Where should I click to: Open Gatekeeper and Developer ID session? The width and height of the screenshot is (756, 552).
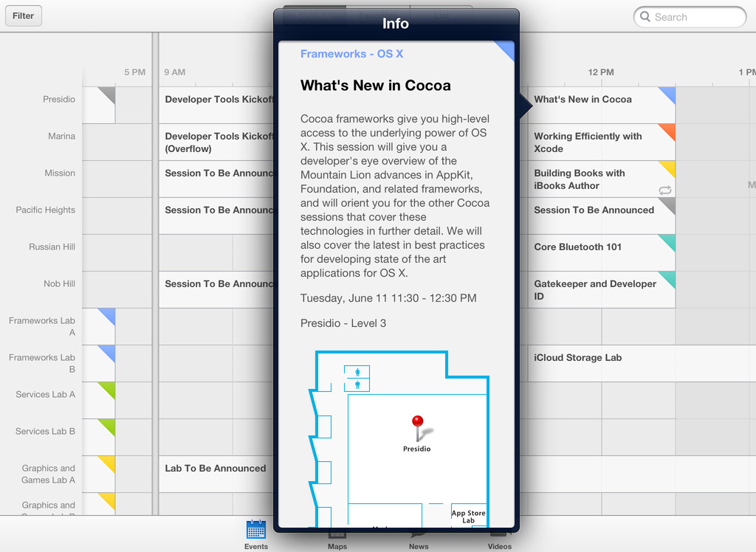(x=601, y=290)
